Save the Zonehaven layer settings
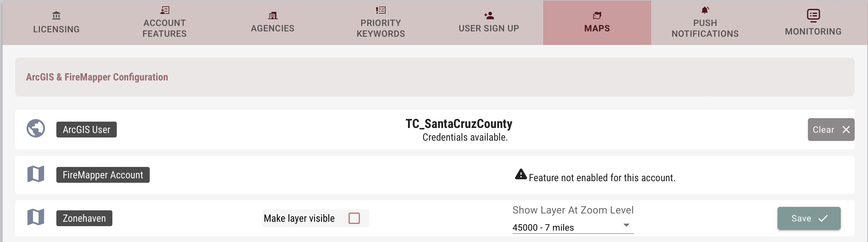The image size is (868, 242). [809, 219]
